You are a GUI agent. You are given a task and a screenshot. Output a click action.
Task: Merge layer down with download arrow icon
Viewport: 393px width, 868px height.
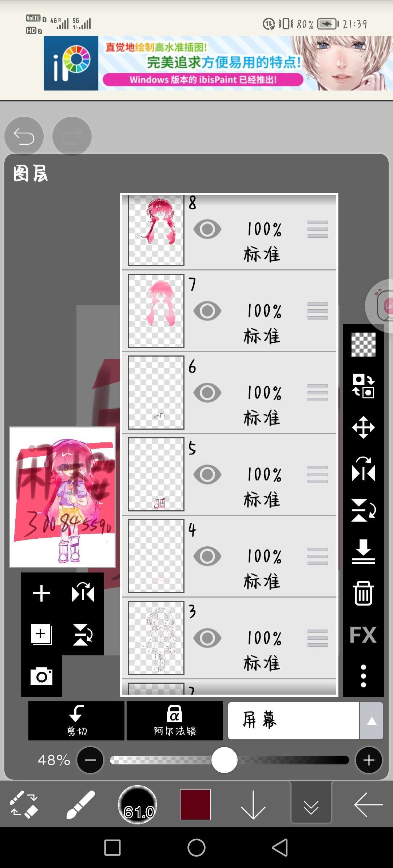363,551
